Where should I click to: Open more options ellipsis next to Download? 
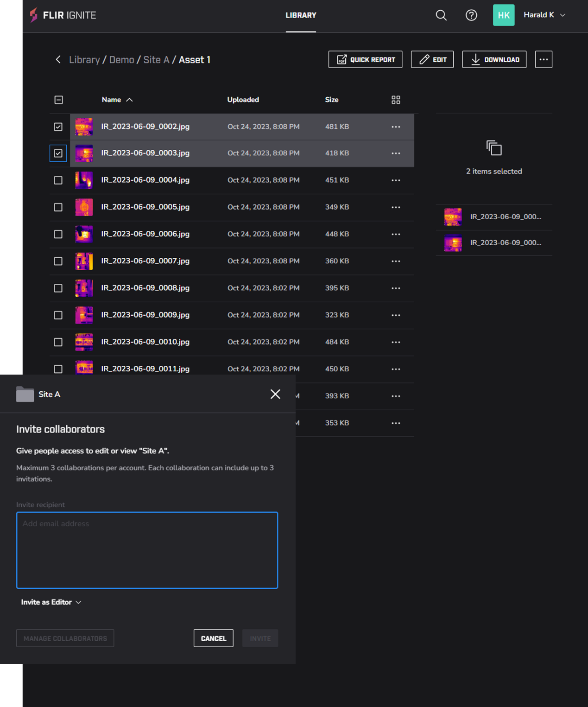coord(543,60)
